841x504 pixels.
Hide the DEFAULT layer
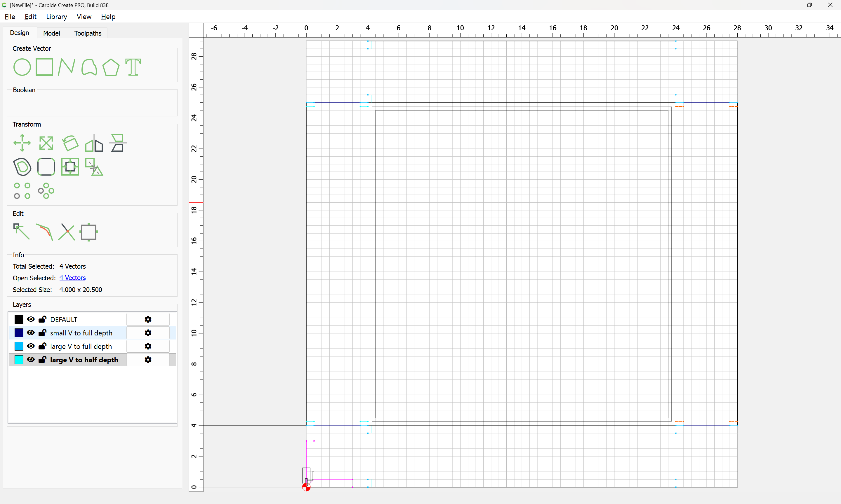31,319
